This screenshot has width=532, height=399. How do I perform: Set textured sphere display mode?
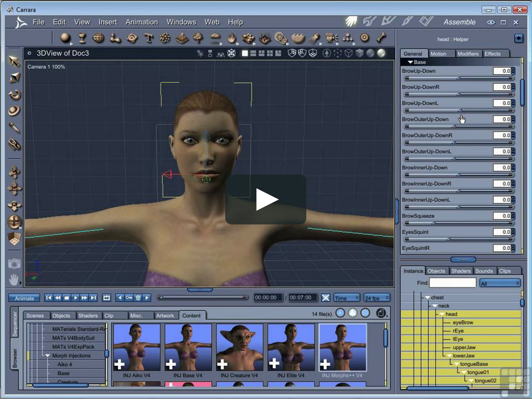(381, 53)
